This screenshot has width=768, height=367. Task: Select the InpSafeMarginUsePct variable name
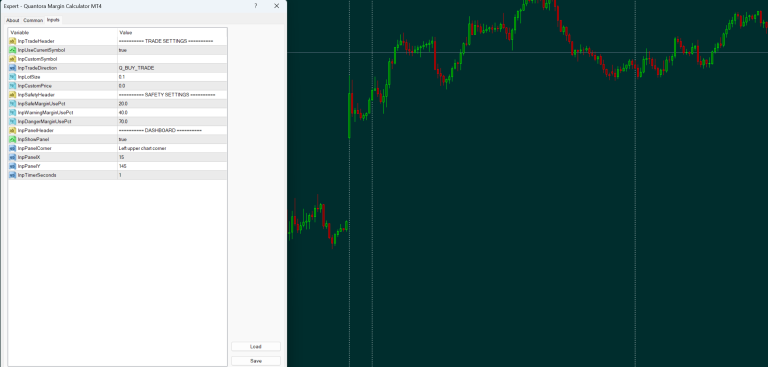click(41, 104)
